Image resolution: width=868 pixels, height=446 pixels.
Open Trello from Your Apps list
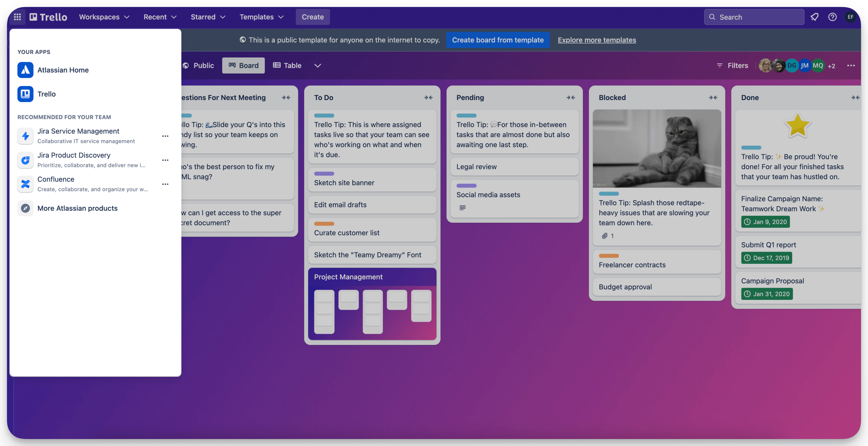tap(95, 94)
